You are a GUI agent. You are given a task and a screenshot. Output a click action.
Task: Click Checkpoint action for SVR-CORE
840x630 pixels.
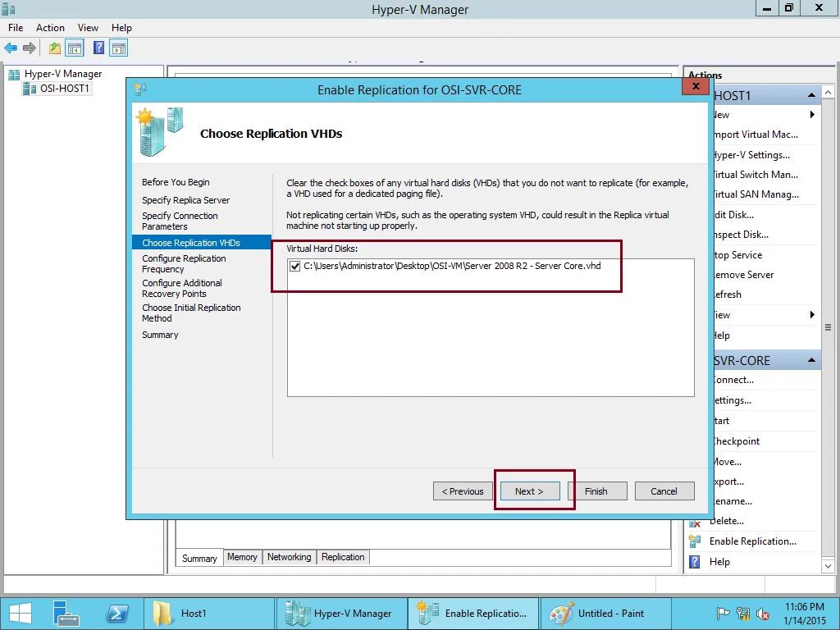tap(736, 441)
